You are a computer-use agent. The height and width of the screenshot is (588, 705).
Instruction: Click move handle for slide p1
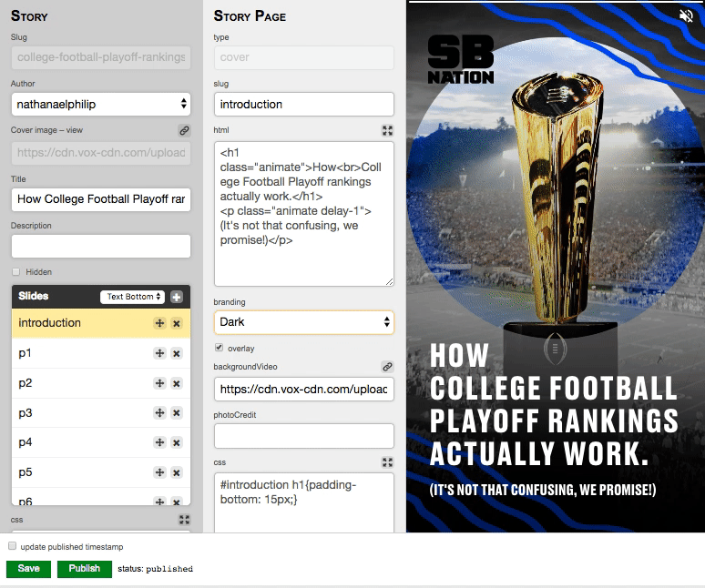click(x=159, y=353)
